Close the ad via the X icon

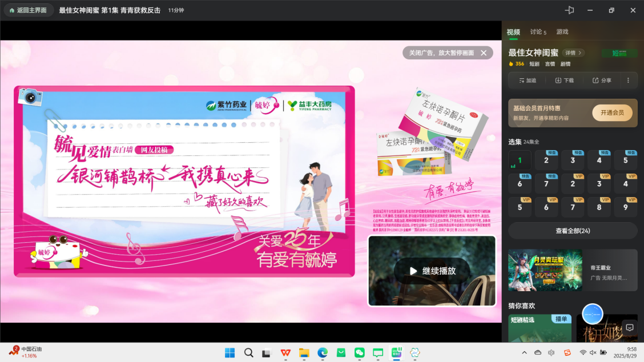(x=484, y=53)
